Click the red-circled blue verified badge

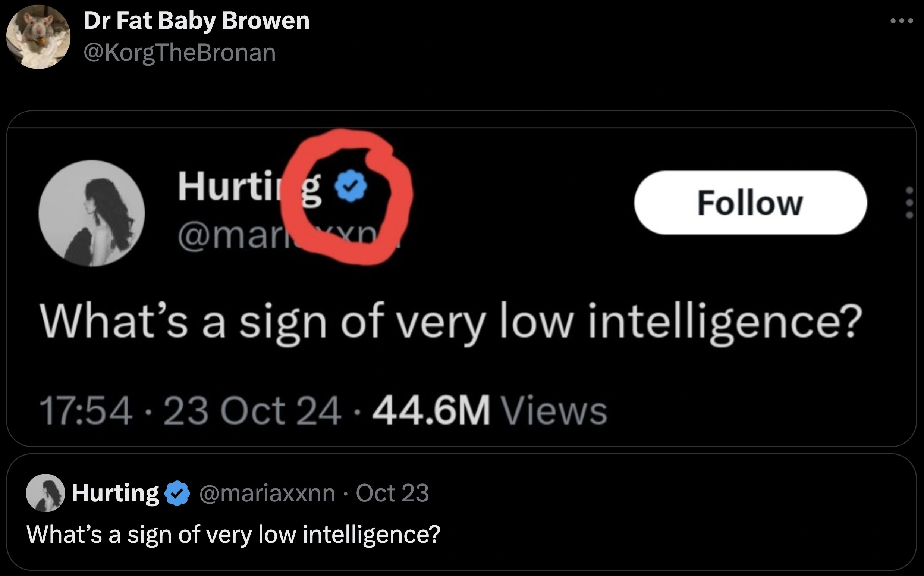point(351,186)
